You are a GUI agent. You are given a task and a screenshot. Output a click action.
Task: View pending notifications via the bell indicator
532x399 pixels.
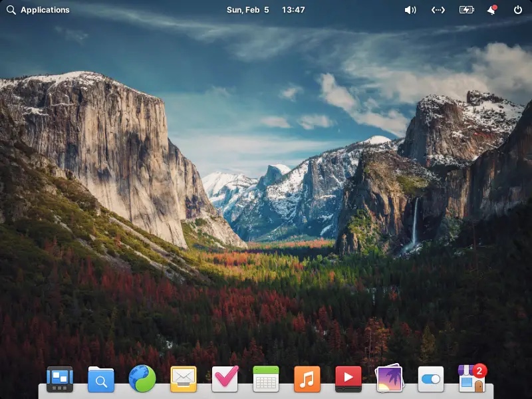pos(491,10)
